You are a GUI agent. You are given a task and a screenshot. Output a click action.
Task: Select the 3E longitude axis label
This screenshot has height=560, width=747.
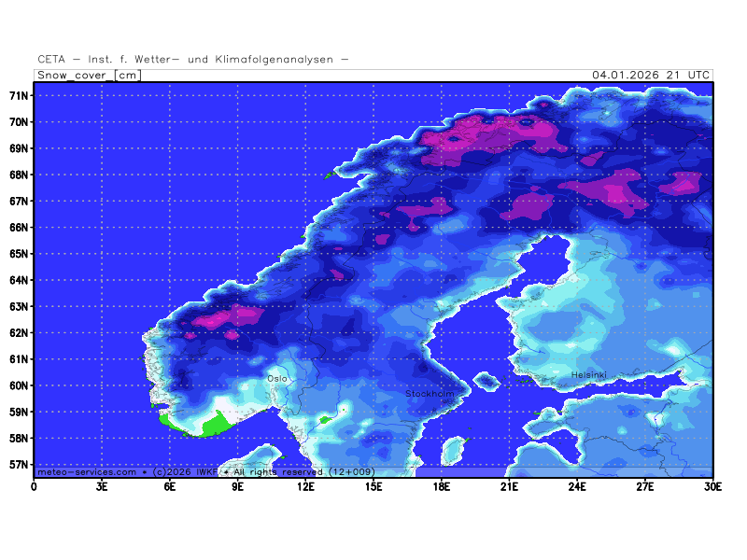(102, 485)
